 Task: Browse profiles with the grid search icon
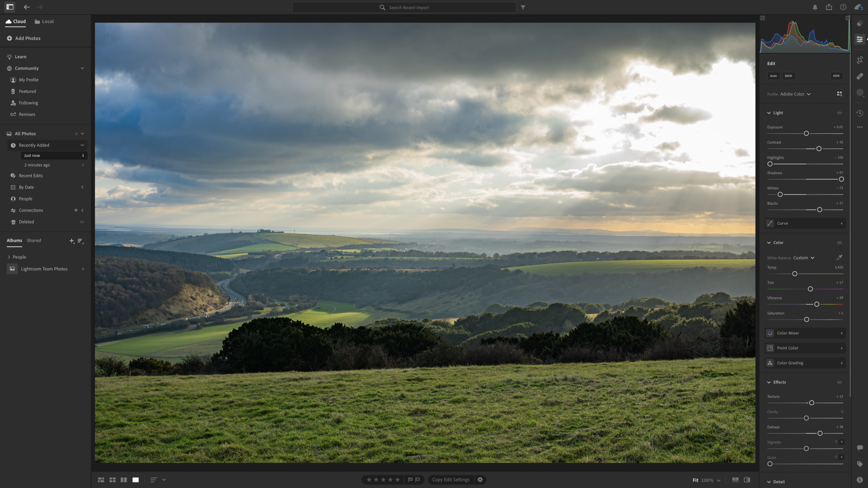click(839, 94)
